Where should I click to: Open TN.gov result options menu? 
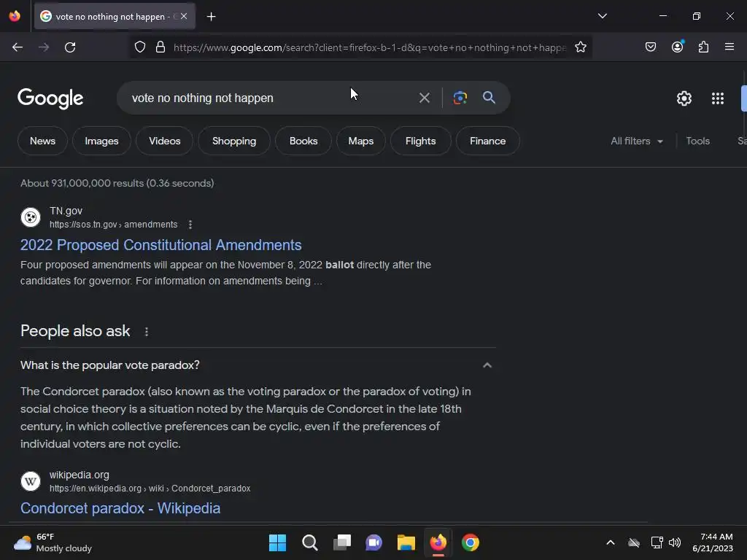pos(190,225)
